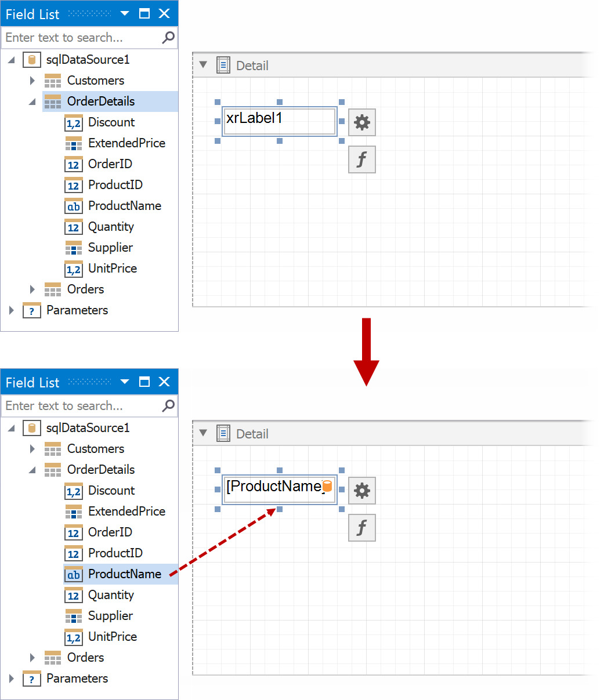Click the orange database icon inside the [ProductName] label
604x700 pixels.
coord(327,486)
